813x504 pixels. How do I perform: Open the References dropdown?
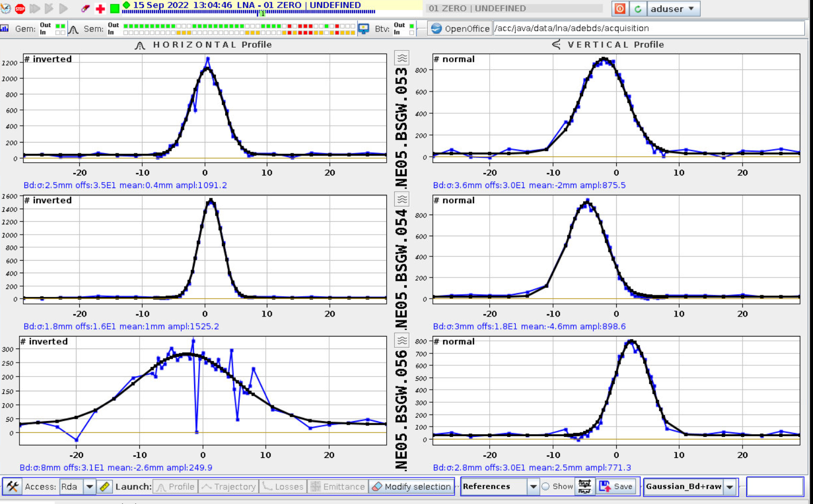pos(500,487)
